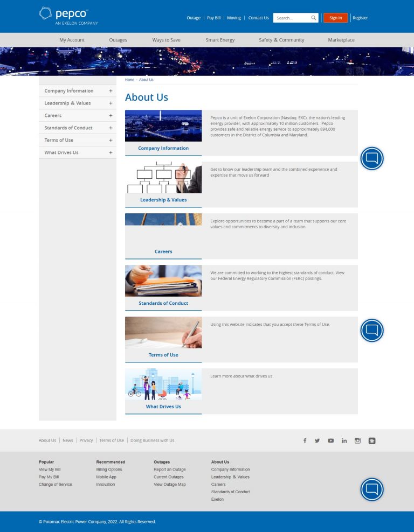This screenshot has width=414, height=532.
Task: Open the Leadership & Values card thumbnail
Action: tap(163, 177)
